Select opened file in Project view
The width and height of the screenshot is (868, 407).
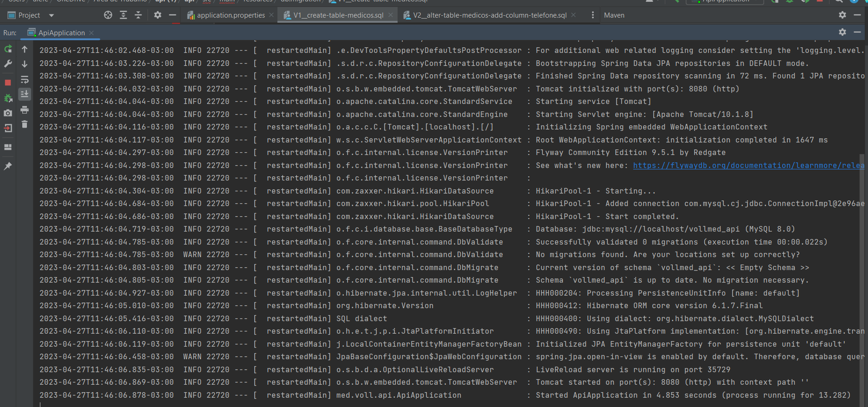(108, 15)
